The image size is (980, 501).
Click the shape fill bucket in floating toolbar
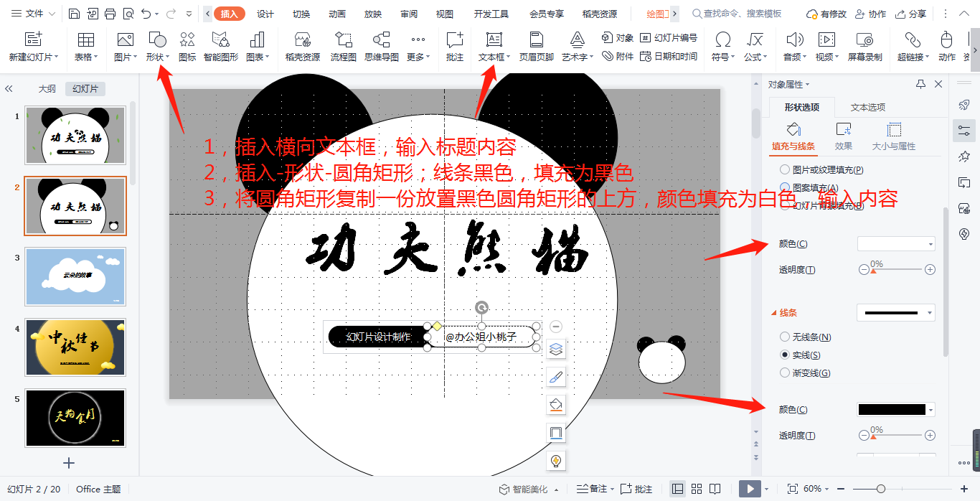556,406
